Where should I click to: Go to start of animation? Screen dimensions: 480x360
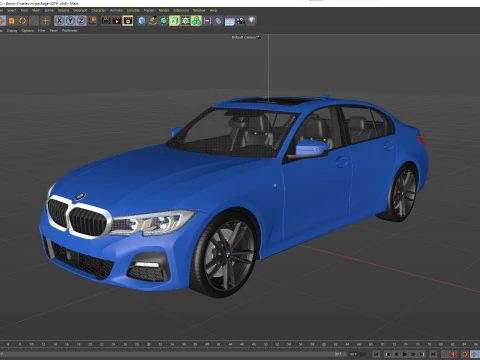(376, 354)
